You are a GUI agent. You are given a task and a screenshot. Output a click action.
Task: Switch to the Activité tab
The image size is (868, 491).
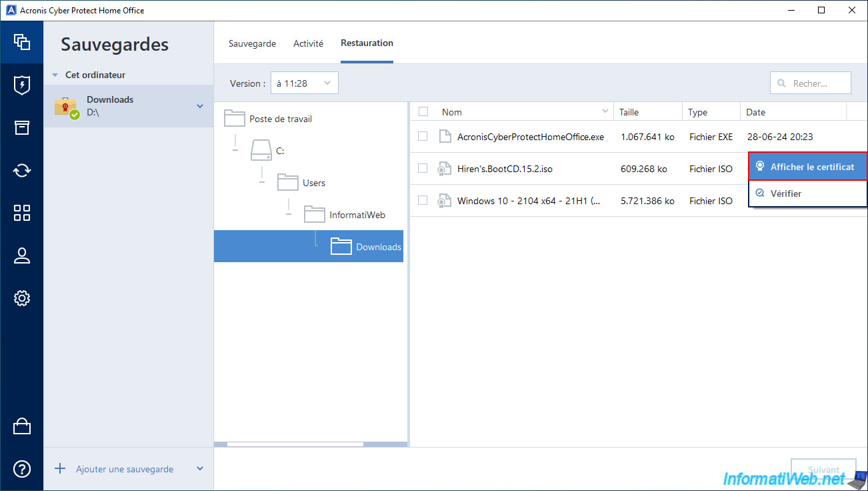pyautogui.click(x=308, y=43)
